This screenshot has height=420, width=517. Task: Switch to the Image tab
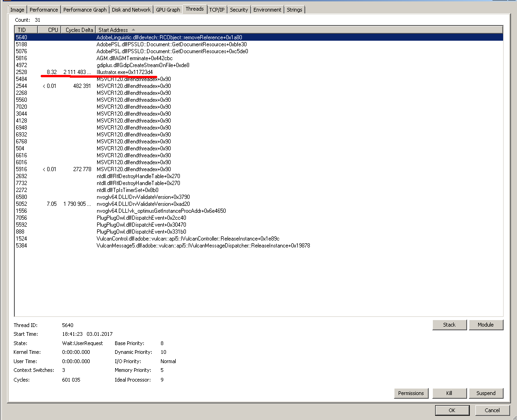coord(17,10)
